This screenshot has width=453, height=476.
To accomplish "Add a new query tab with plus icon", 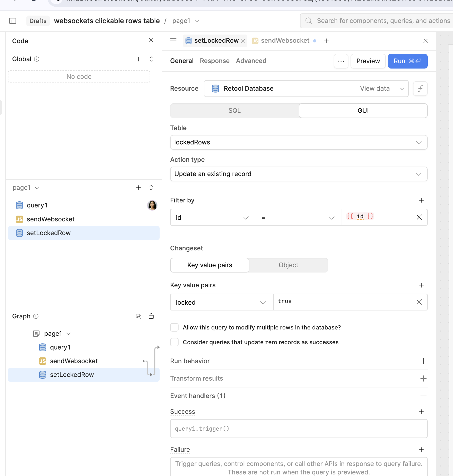I will 326,41.
